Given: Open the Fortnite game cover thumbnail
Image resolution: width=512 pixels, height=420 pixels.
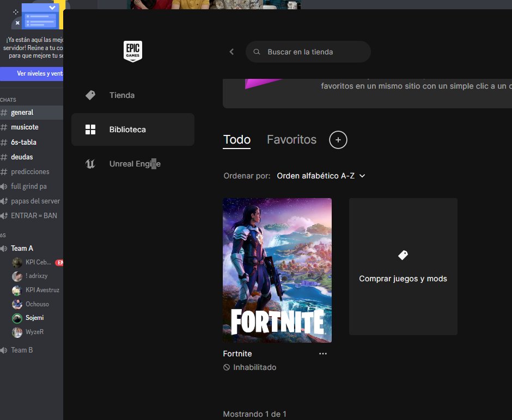Looking at the screenshot, I should (x=277, y=270).
